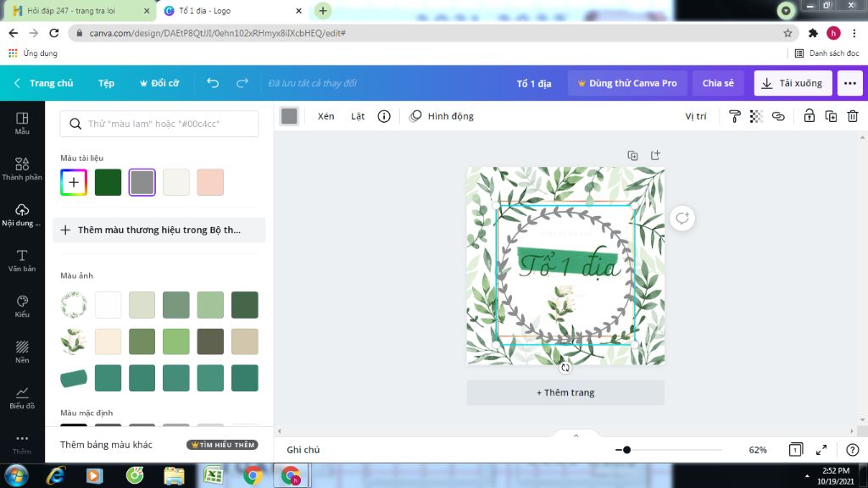
Task: Bookmark the page with the star icon
Action: click(x=787, y=33)
